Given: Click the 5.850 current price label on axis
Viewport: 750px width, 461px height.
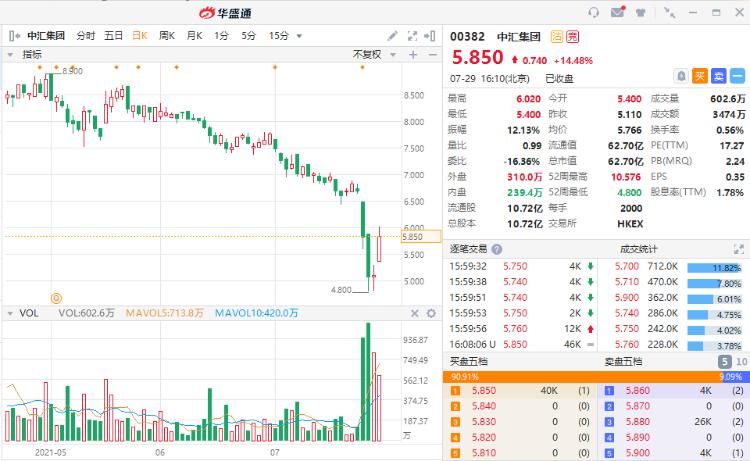Looking at the screenshot, I should [x=421, y=237].
